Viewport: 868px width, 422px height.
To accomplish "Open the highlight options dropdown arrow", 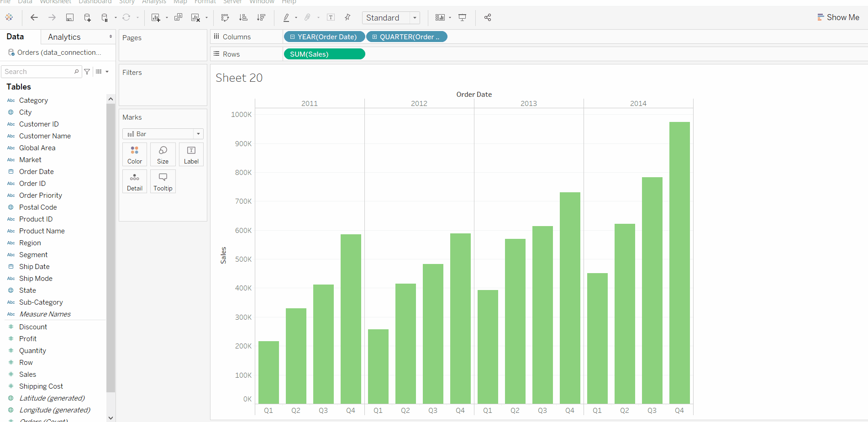I will pyautogui.click(x=296, y=18).
